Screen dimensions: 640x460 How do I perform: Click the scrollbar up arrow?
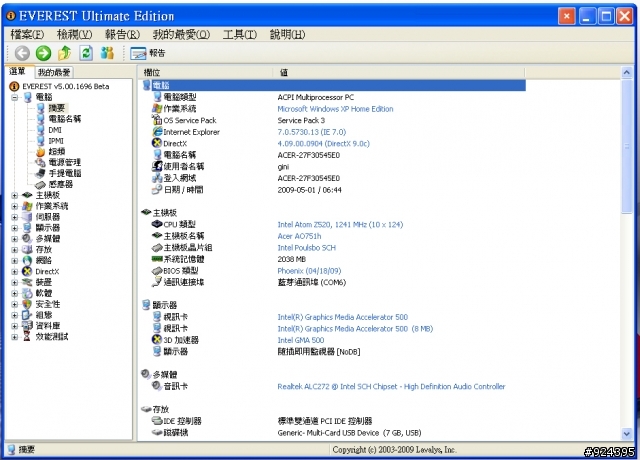[627, 73]
